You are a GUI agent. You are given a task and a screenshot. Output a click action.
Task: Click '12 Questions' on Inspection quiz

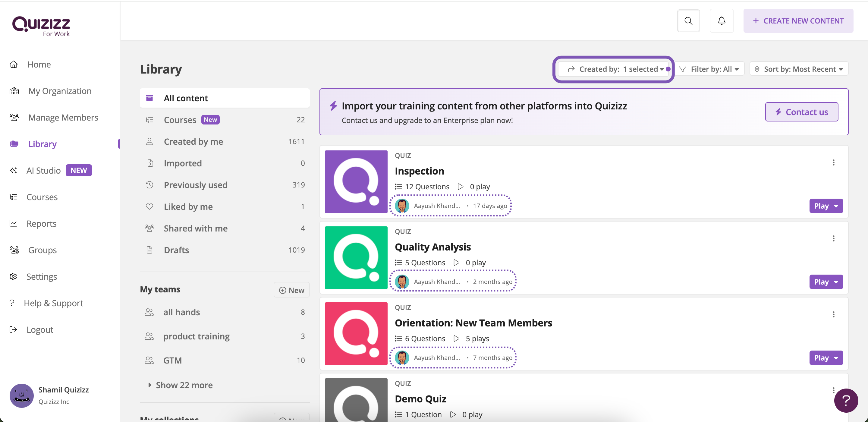pos(422,186)
